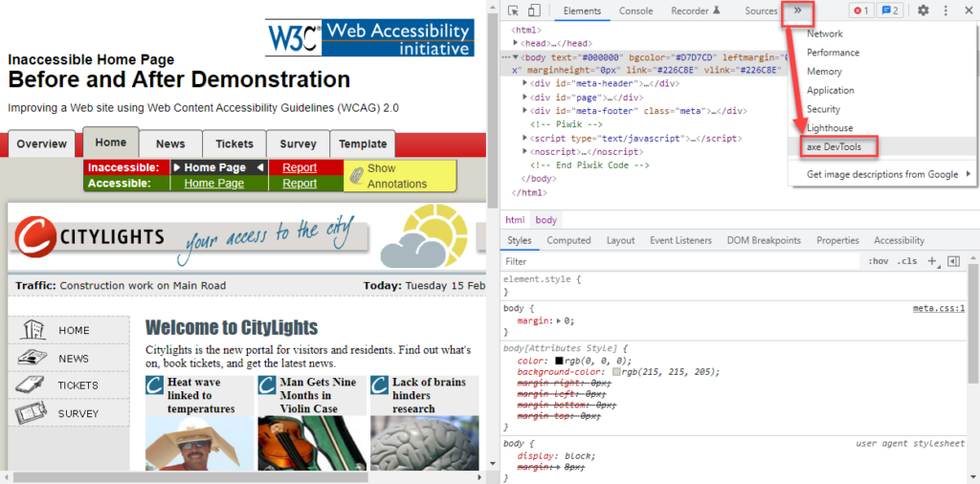Toggle the computed styles sidebar icon

953,261
